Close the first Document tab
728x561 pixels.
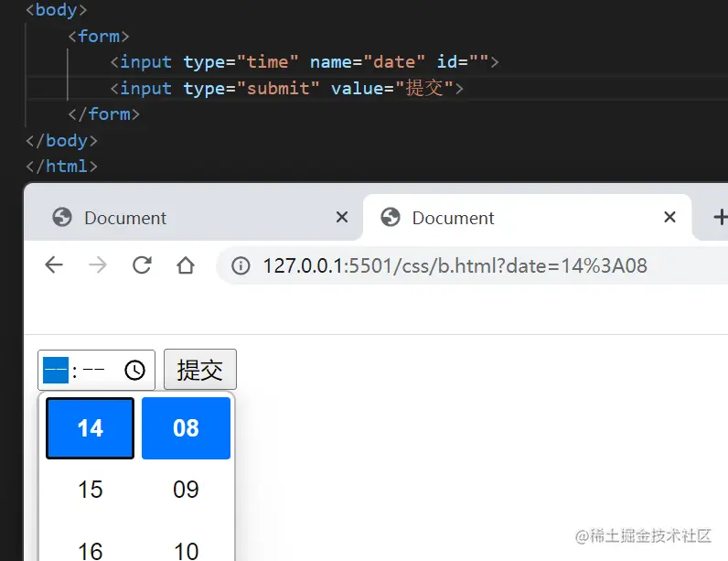(x=342, y=217)
